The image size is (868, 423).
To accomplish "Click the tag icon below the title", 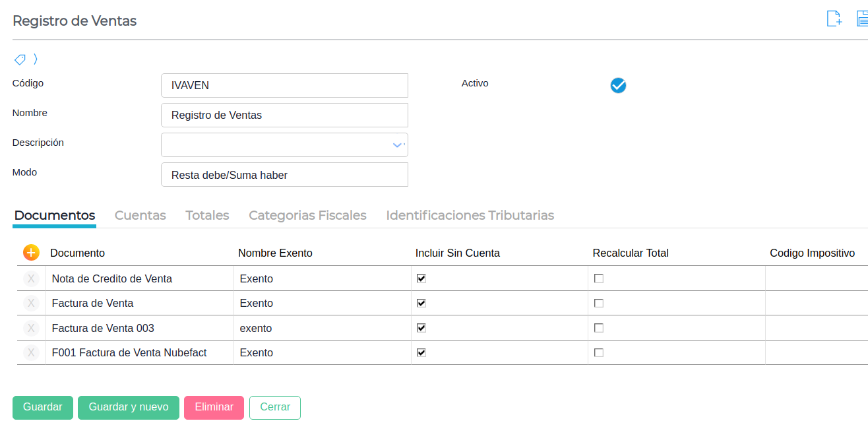I will (x=20, y=59).
